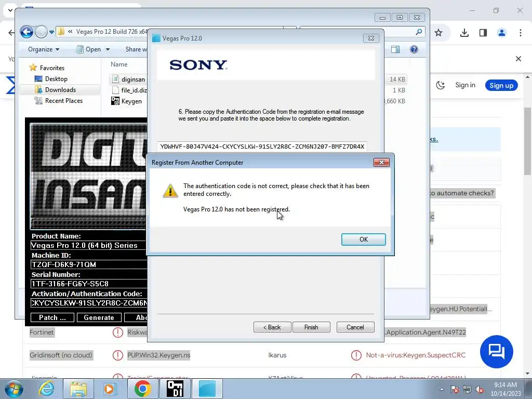Dismiss the Chrome notification bar with X
The height and width of the screenshot is (399, 532).
[518, 59]
